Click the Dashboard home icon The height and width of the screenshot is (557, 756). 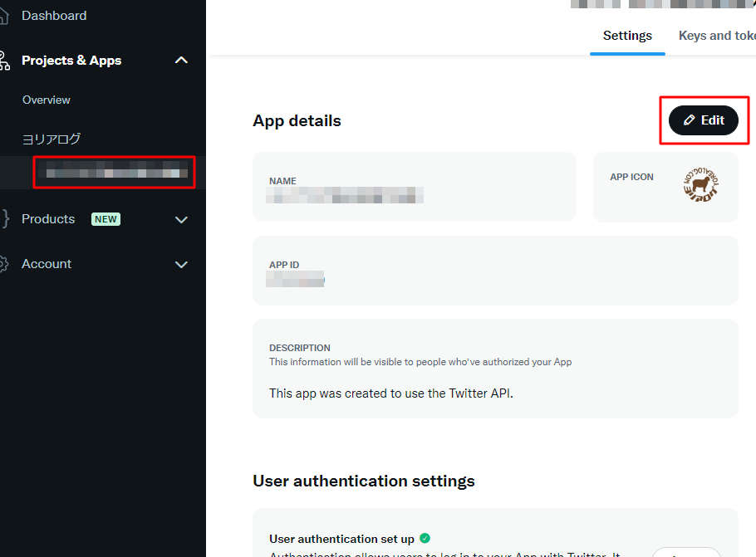3,16
